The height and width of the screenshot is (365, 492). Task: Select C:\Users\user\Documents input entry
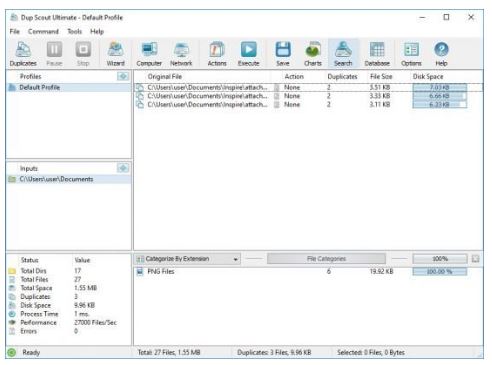tap(69, 179)
